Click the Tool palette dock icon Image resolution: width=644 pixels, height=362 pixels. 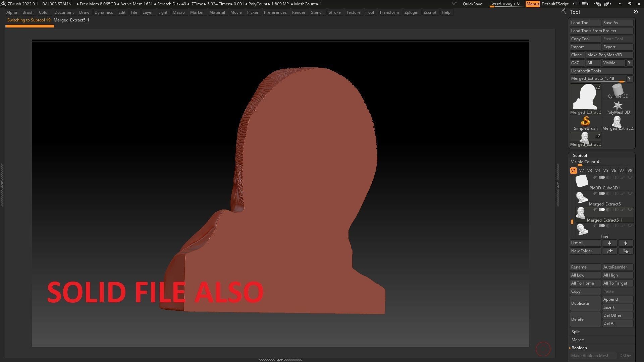pyautogui.click(x=636, y=12)
